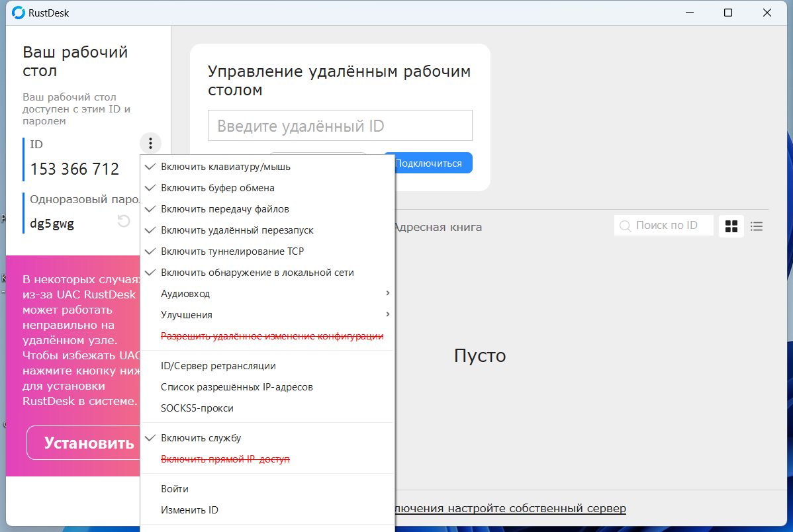Click the Установить button
The width and height of the screenshot is (793, 532).
[x=84, y=443]
